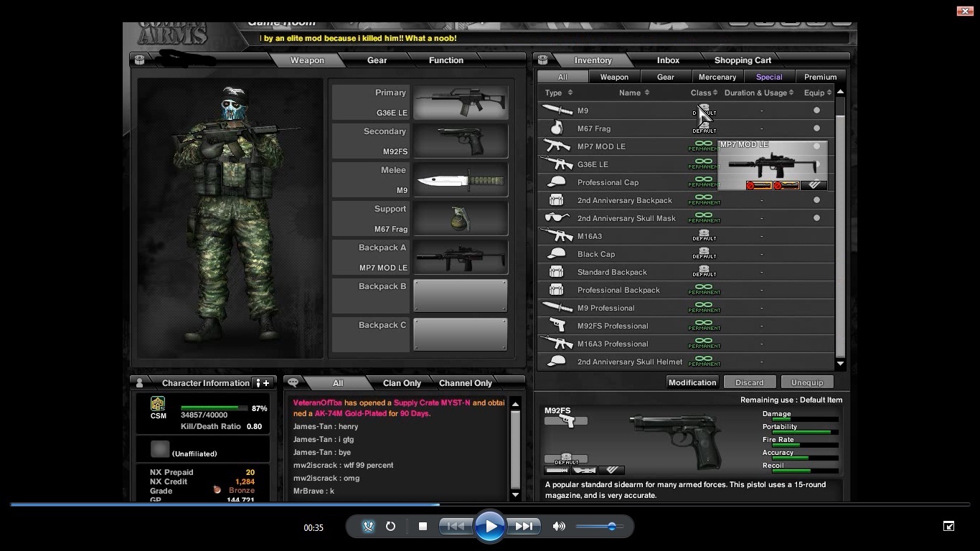
Task: Open the Inbox tab
Action: click(668, 60)
